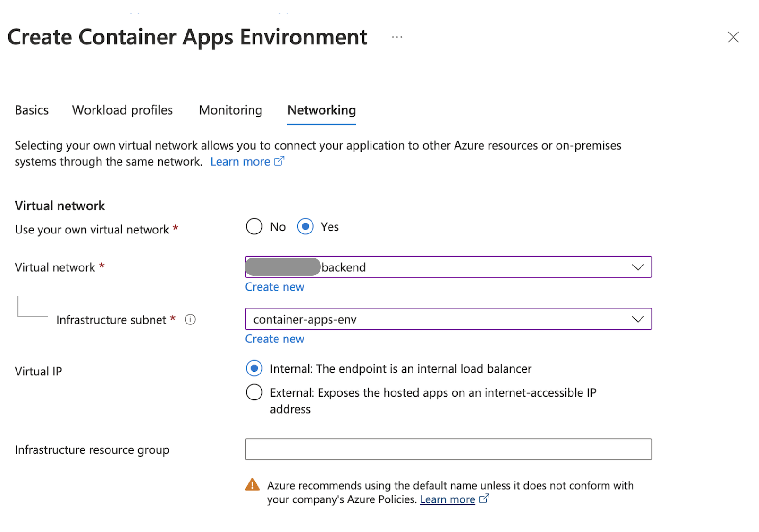Click the Infrastructure subnet info icon
Viewport: 759px width, 532px height.
coord(190,320)
